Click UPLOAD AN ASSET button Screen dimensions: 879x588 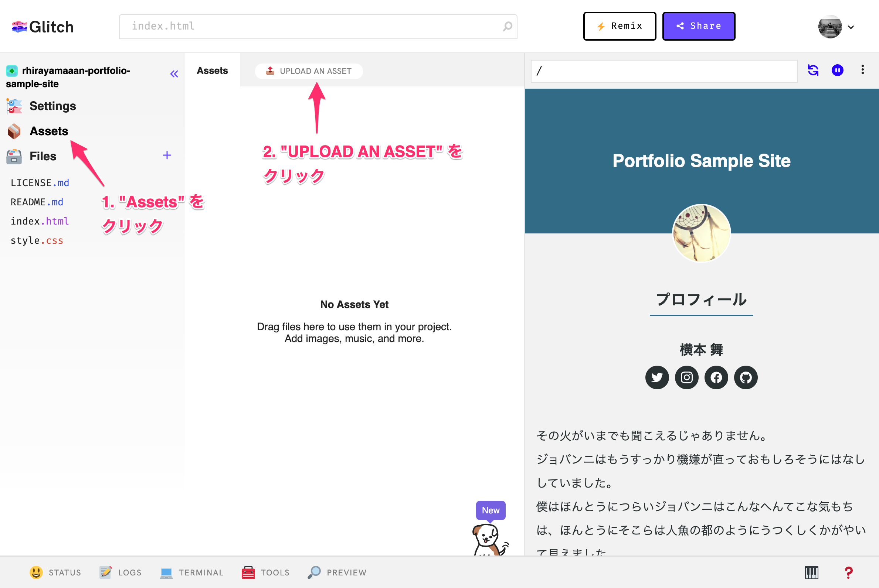coord(309,71)
